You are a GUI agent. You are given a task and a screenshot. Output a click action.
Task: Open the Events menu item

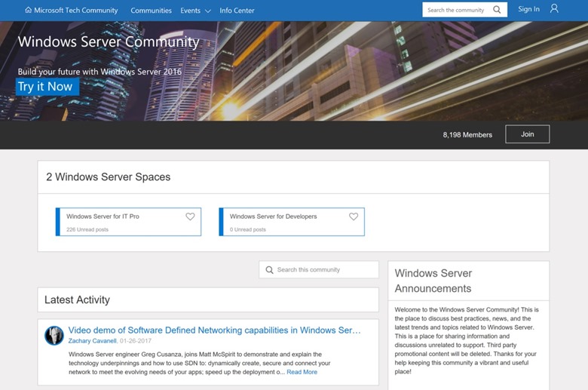(x=190, y=11)
